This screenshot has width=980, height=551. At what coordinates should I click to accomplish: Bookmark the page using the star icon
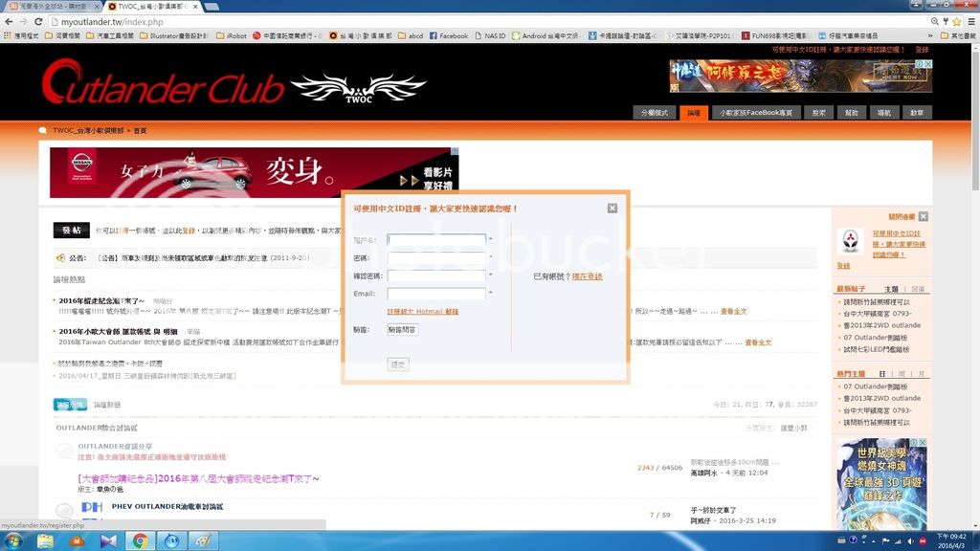[956, 21]
